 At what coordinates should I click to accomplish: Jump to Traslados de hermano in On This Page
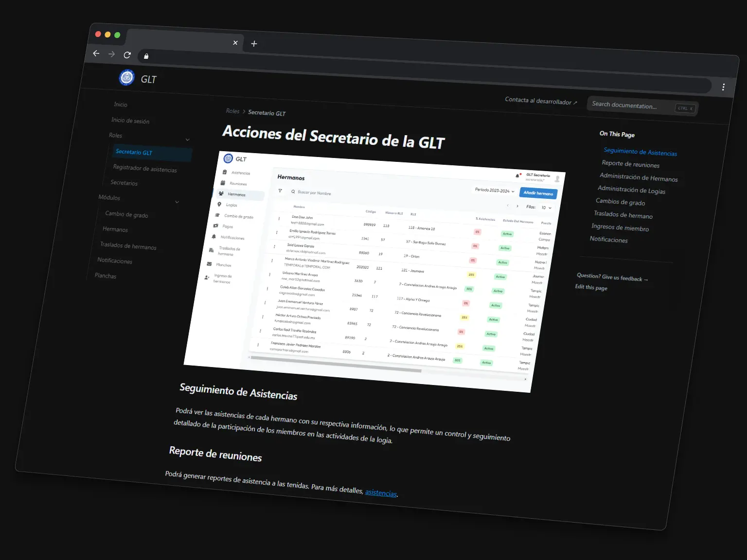(623, 214)
